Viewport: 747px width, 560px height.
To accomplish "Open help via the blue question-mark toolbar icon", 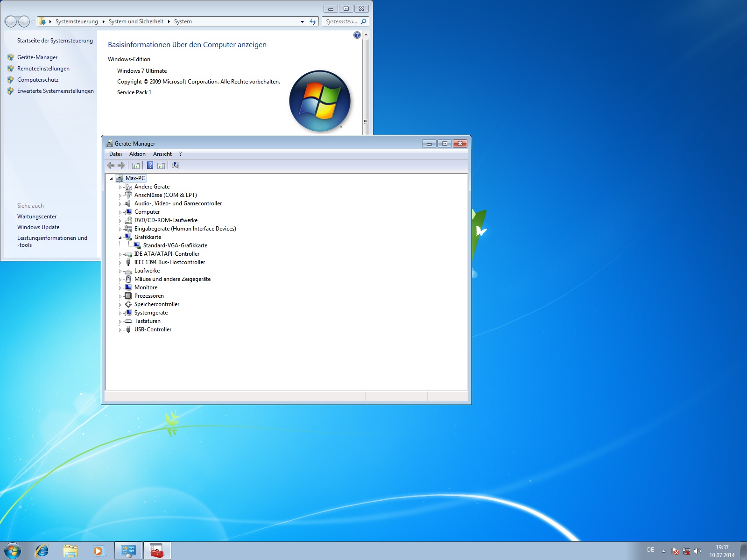I will pyautogui.click(x=150, y=165).
